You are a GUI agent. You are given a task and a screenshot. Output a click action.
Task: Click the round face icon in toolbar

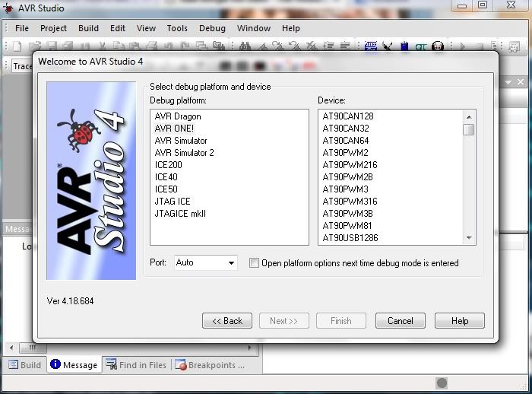tap(438, 47)
